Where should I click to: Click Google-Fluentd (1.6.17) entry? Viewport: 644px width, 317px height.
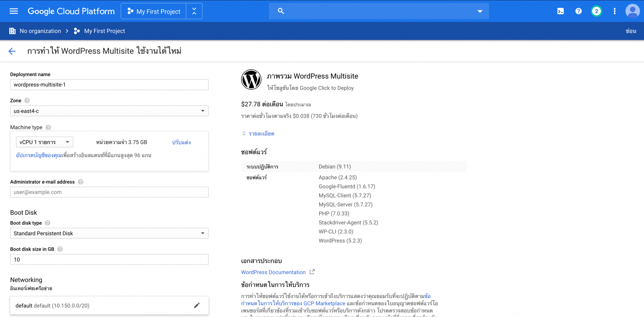click(347, 186)
